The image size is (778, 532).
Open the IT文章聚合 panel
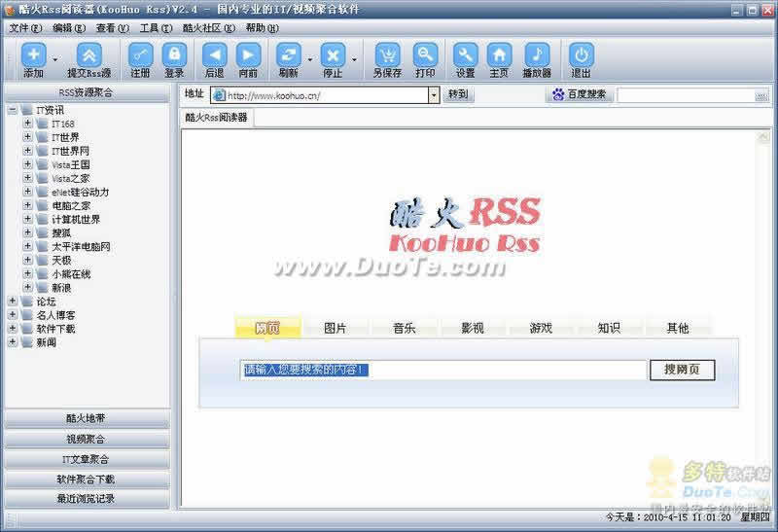(87, 460)
